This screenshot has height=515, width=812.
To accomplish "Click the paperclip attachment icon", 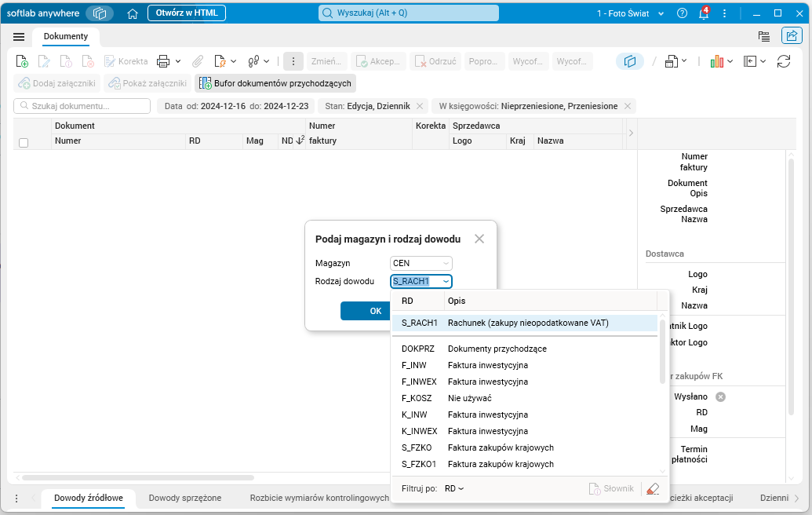I will (197, 61).
